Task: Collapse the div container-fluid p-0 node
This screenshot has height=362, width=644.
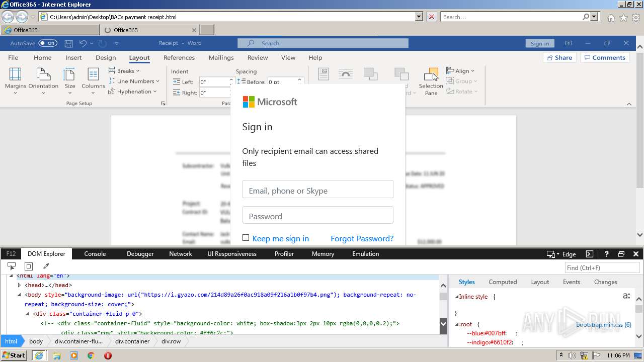Action: point(27,314)
